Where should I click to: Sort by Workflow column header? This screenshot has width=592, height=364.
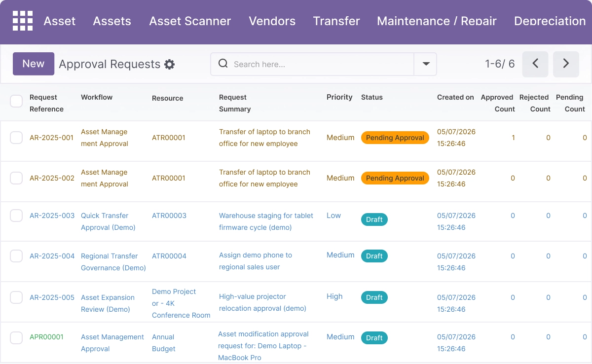point(97,97)
